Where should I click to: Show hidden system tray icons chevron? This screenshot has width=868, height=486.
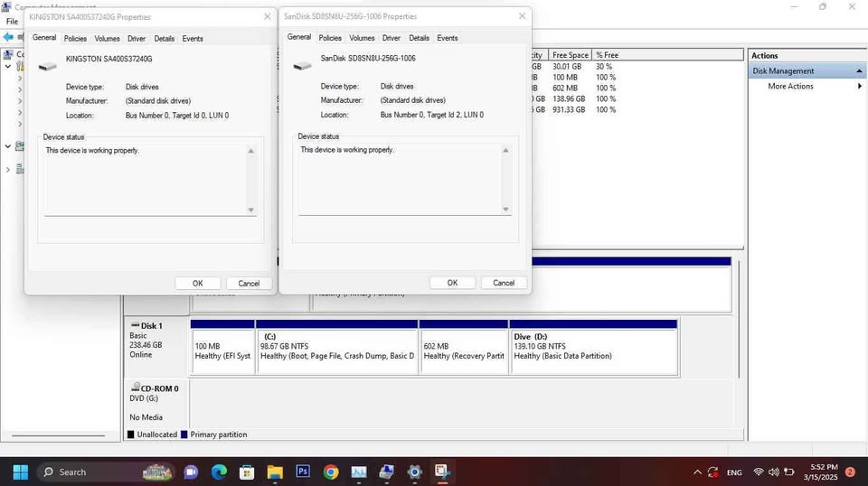coord(697,472)
